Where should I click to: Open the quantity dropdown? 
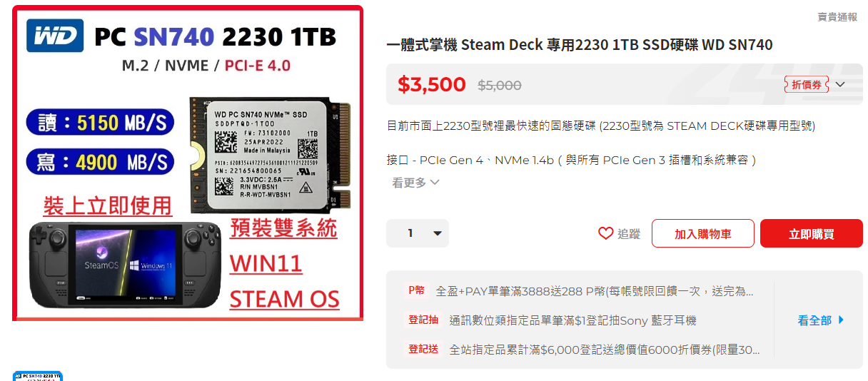(x=418, y=233)
